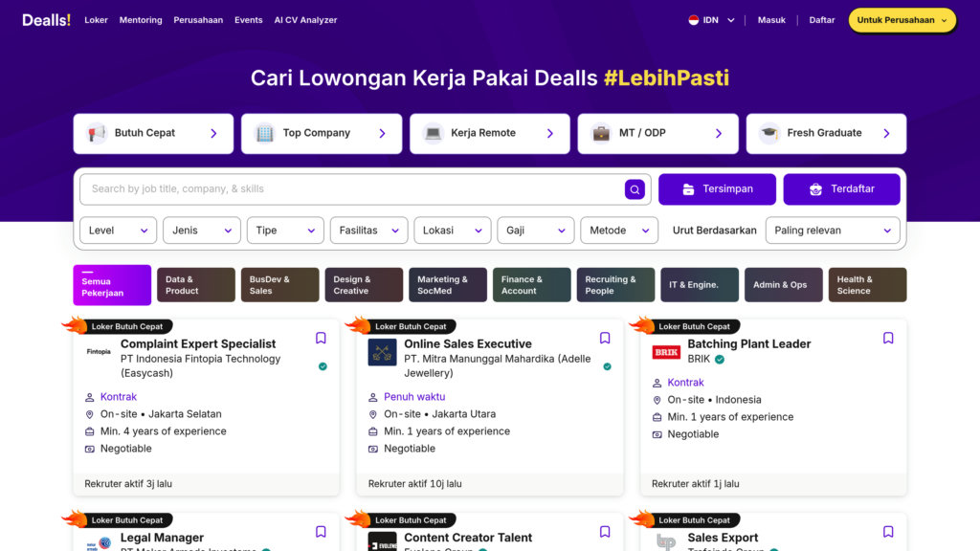This screenshot has width=980, height=551.
Task: Click the BRIK company logo
Action: (x=666, y=352)
